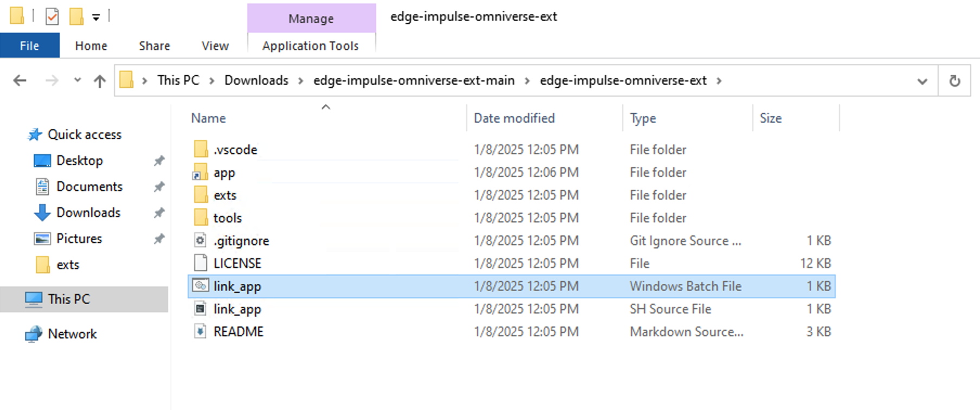Click the 'Windows Batch File' type cell
The image size is (980, 410).
[x=686, y=286]
